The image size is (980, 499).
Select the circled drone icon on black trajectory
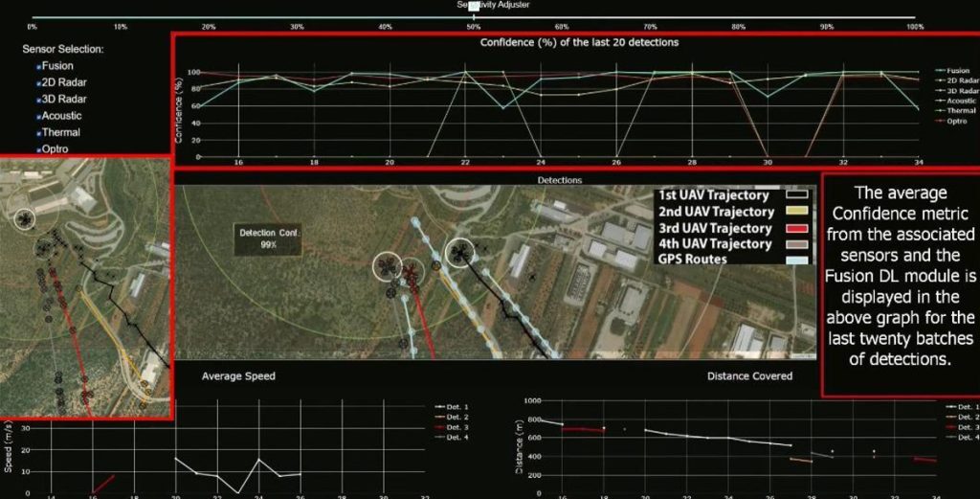(460, 253)
